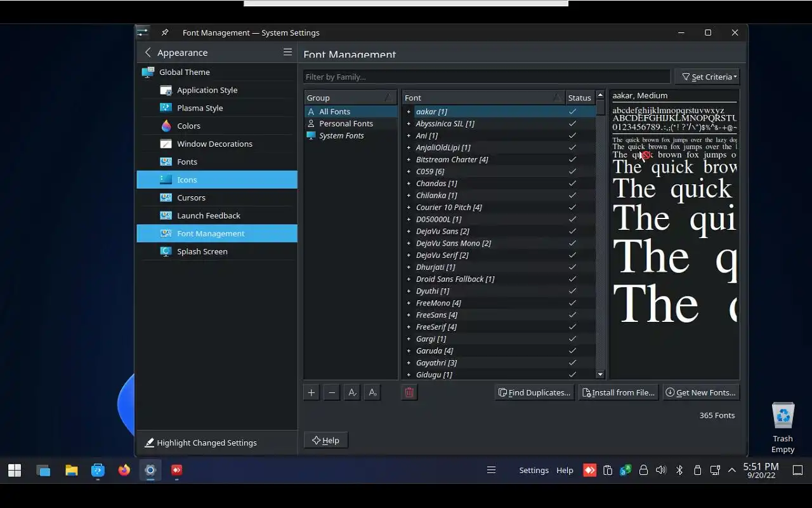Image resolution: width=812 pixels, height=508 pixels.
Task: Click Get New Fonts button
Action: (x=701, y=392)
